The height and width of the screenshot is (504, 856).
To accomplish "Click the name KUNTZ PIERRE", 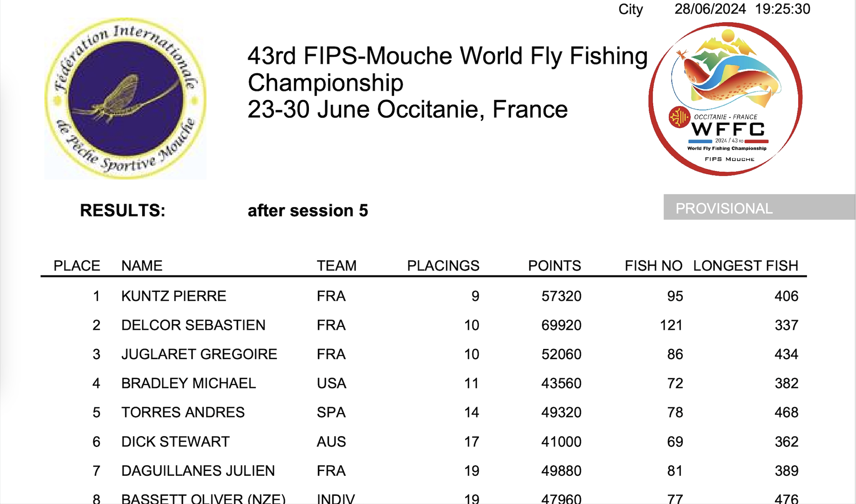I will click(174, 296).
